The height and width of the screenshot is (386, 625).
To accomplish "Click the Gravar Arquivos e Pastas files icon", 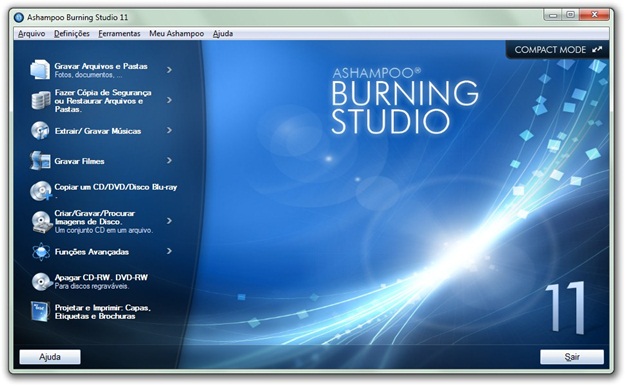I will point(40,69).
